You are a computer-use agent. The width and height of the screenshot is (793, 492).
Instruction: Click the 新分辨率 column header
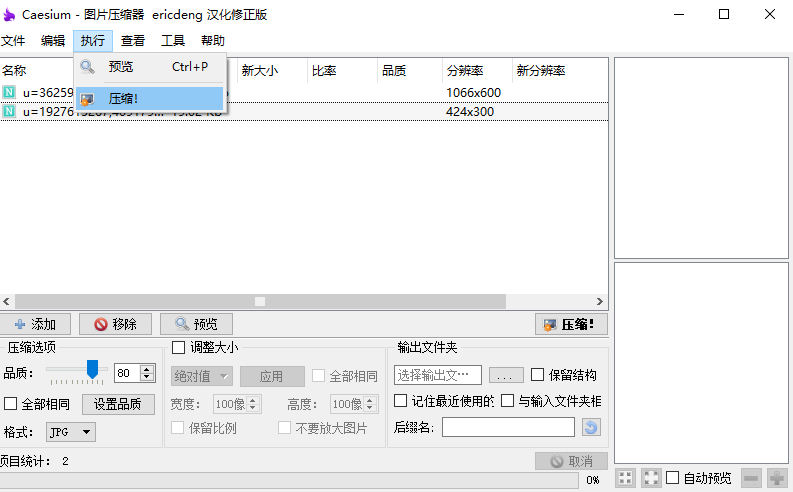click(x=541, y=70)
